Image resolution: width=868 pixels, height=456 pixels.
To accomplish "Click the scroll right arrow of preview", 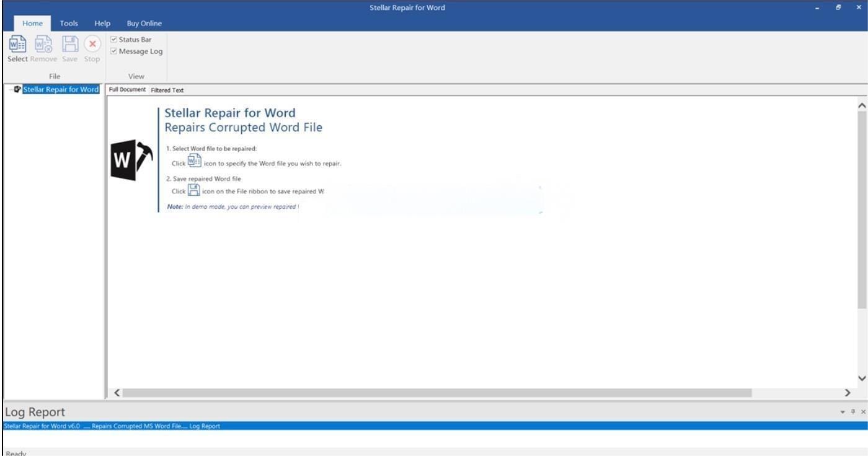I will [x=848, y=393].
